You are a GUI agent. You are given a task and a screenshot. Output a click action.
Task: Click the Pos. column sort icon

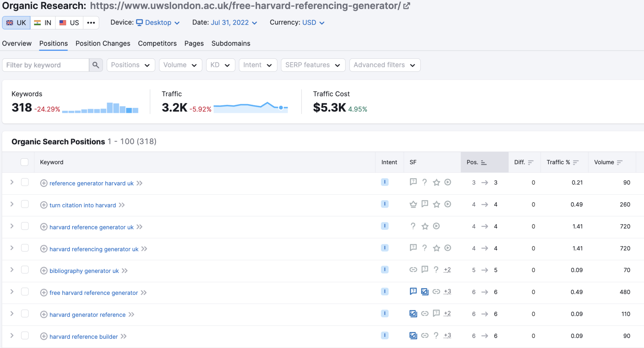(484, 162)
